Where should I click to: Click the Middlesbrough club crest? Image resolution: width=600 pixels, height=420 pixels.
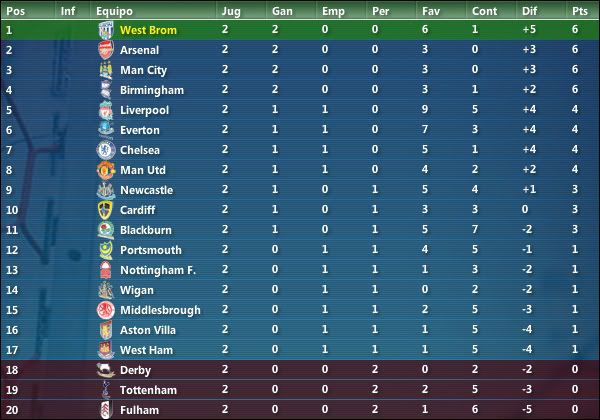click(106, 310)
